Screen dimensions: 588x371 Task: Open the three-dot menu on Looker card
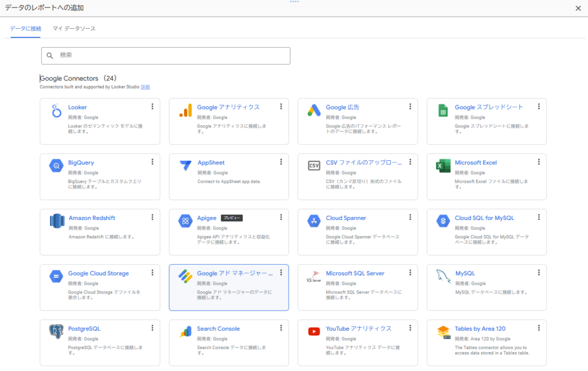point(152,107)
